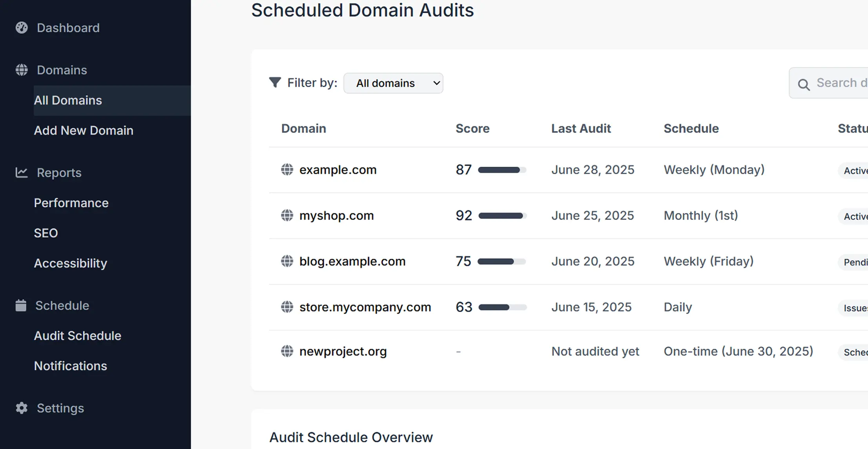Click the globe icon next to Domains
Image resolution: width=868 pixels, height=449 pixels.
21,70
